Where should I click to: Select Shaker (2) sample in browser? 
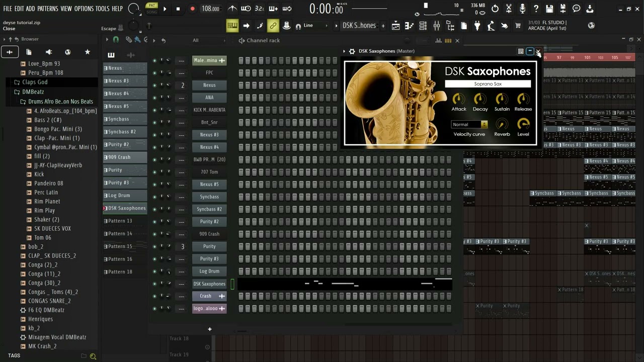47,219
